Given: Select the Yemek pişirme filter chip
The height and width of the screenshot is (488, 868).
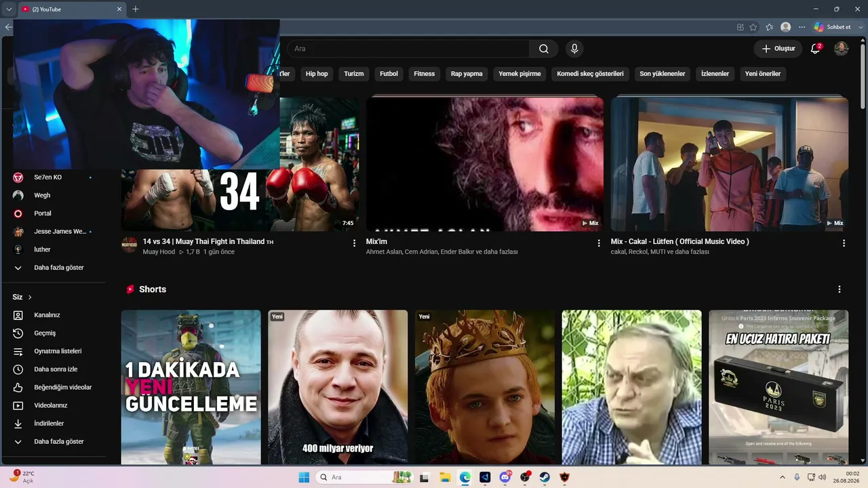Looking at the screenshot, I should pyautogui.click(x=519, y=74).
